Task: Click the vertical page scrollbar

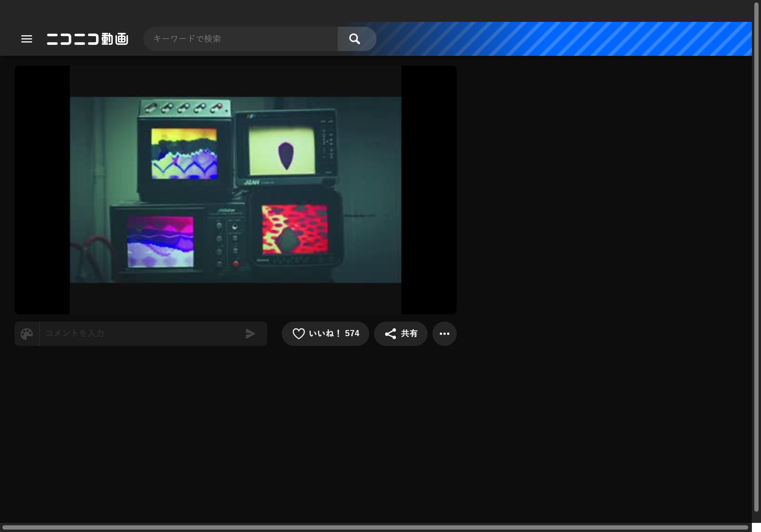Action: [756, 257]
